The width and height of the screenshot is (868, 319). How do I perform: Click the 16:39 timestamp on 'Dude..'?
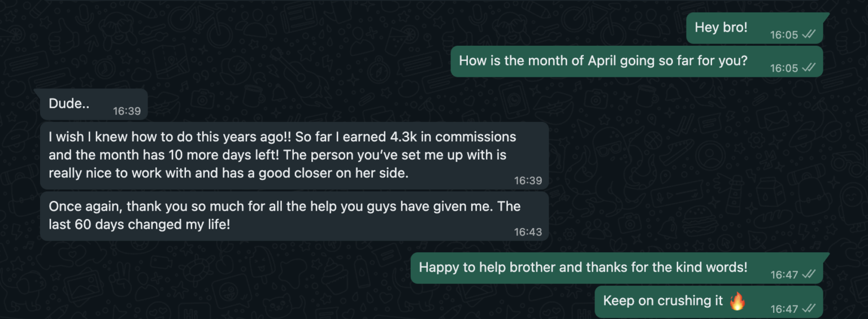click(127, 111)
